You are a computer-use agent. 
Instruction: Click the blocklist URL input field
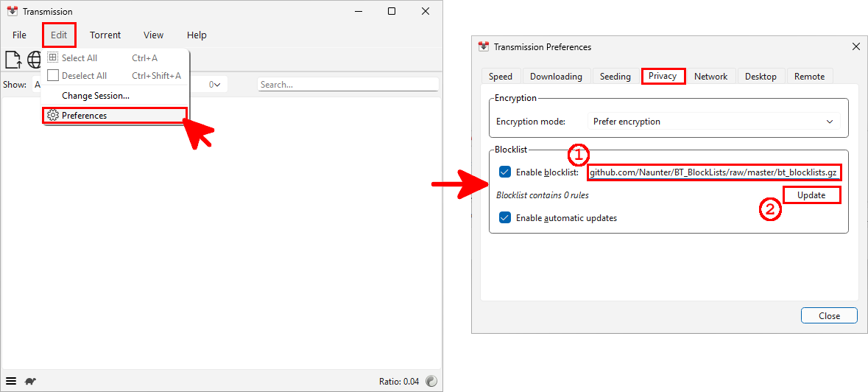[x=714, y=172]
